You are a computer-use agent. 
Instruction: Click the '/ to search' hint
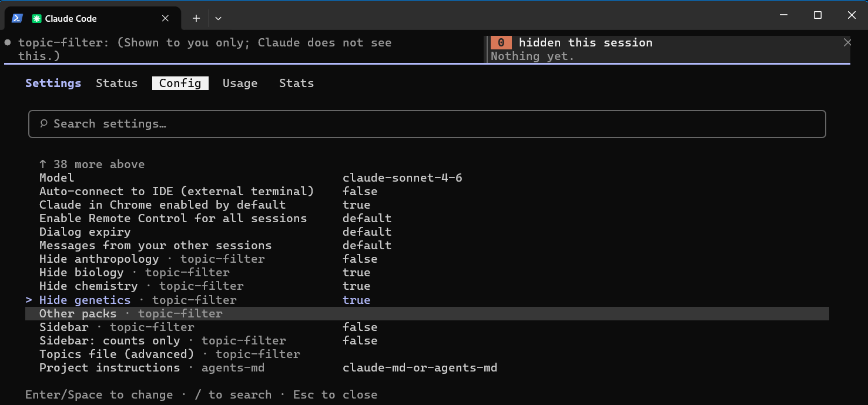233,394
